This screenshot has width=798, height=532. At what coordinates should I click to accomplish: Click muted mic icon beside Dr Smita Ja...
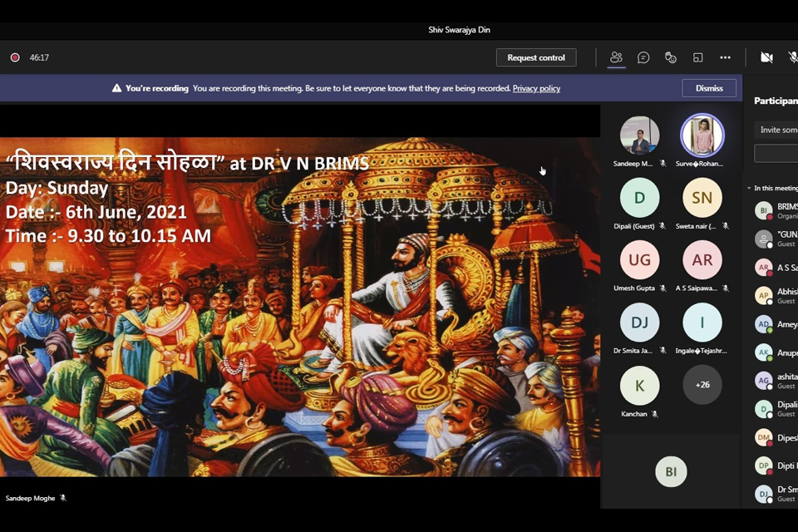(x=663, y=350)
